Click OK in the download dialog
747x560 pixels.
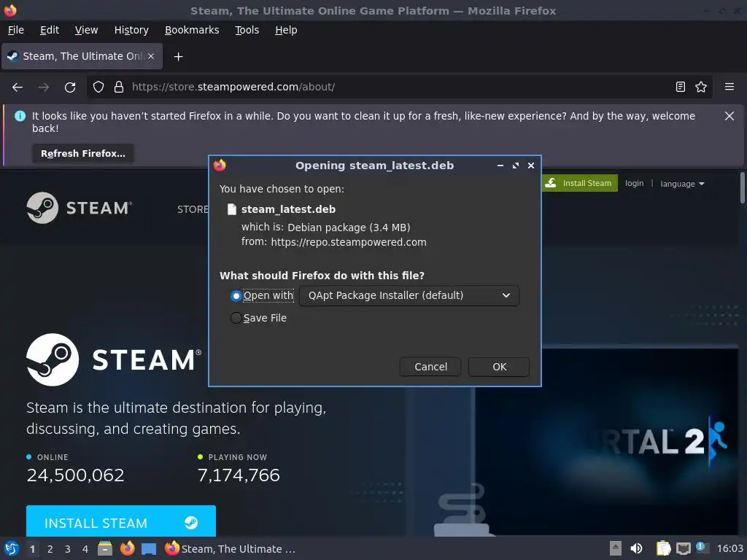tap(499, 367)
